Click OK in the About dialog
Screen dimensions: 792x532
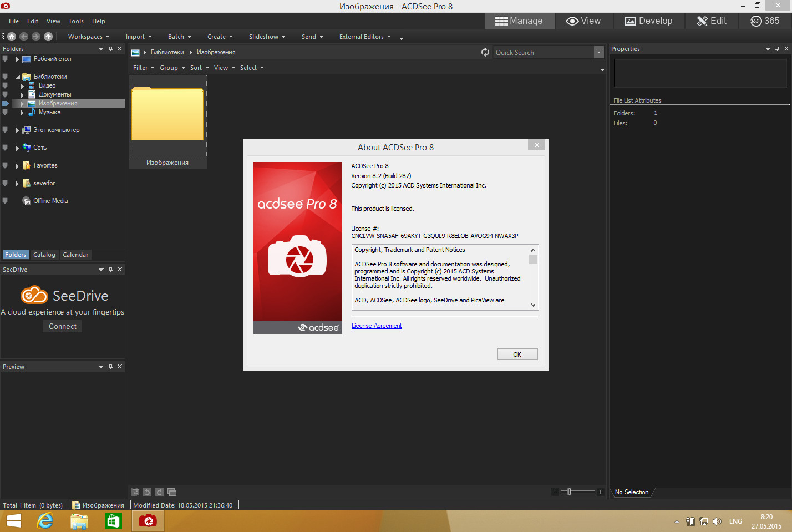pos(517,354)
